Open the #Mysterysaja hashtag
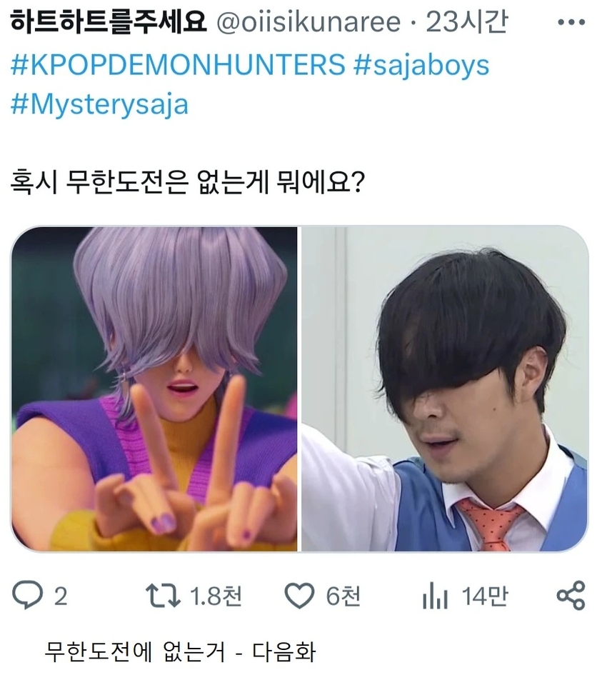The width and height of the screenshot is (607, 700). pyautogui.click(x=99, y=106)
